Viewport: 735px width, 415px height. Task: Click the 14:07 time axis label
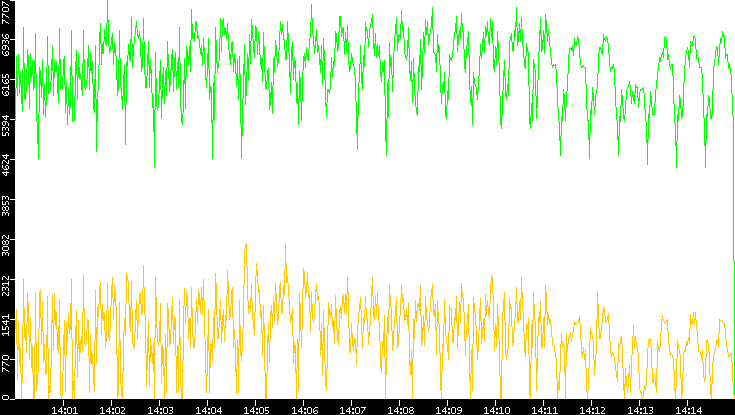pyautogui.click(x=352, y=410)
